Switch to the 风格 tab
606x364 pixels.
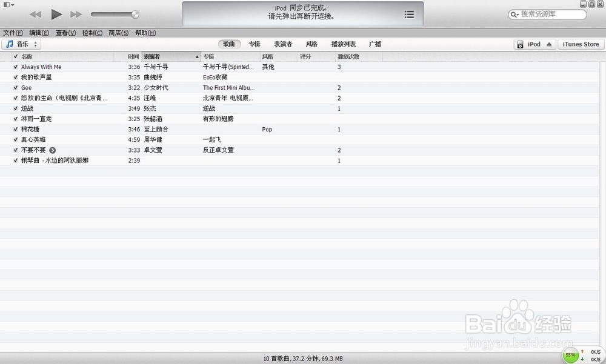311,44
